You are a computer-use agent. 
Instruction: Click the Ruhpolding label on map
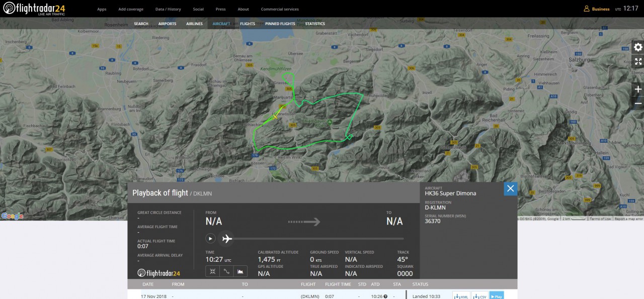380,95
